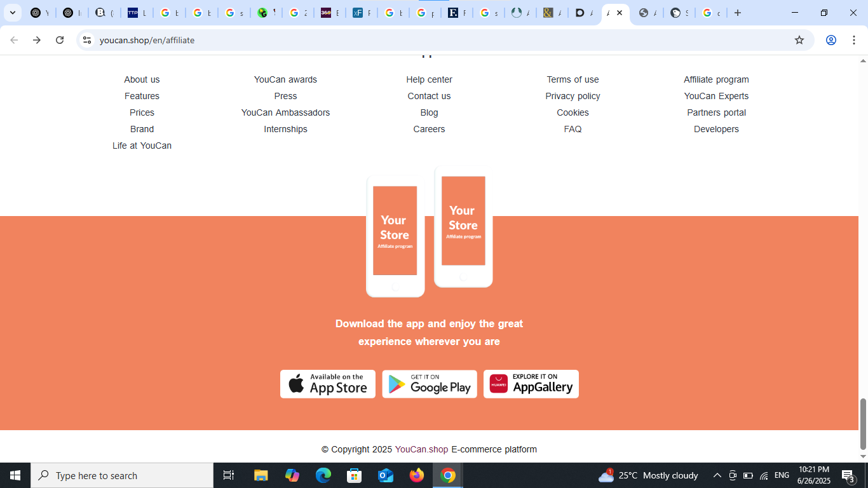The height and width of the screenshot is (488, 868).
Task: Open the YouCan awards link
Action: [285, 79]
